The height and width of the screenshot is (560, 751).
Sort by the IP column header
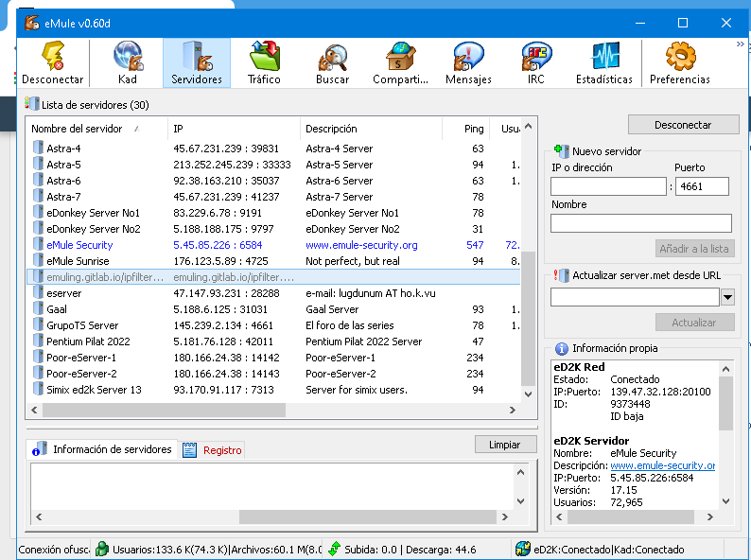pos(234,129)
